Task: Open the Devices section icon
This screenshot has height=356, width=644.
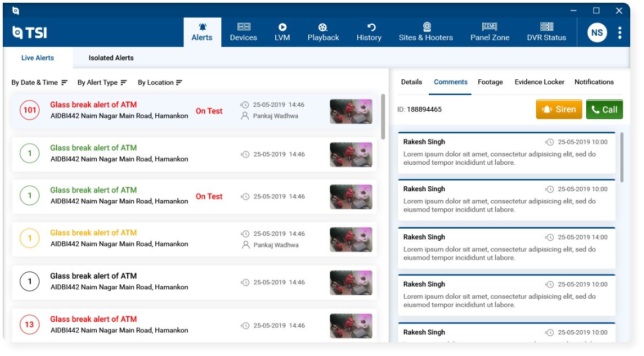Action: pyautogui.click(x=243, y=26)
